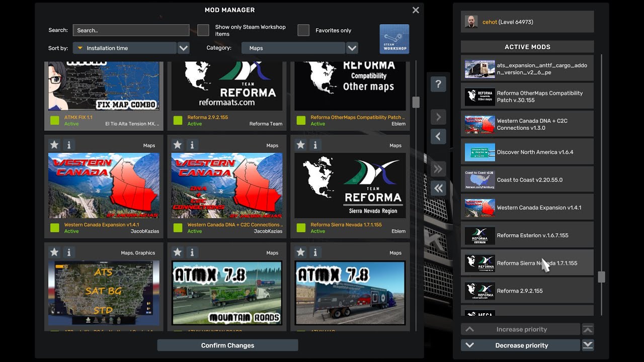Select Western Canada Expansion v1.4.1 active mod

click(x=527, y=207)
